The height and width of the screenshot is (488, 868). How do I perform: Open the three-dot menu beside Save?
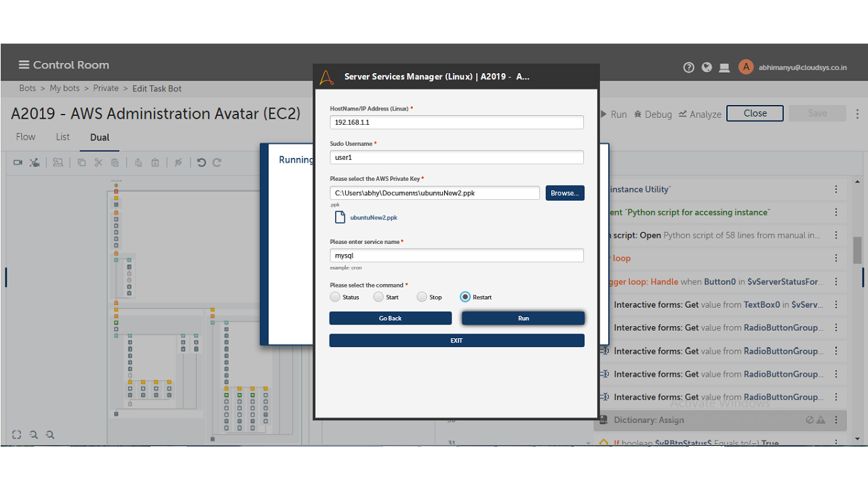pyautogui.click(x=857, y=114)
